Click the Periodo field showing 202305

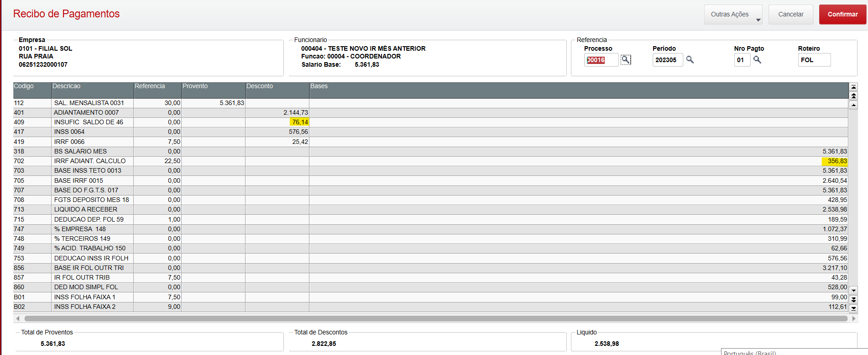point(668,60)
